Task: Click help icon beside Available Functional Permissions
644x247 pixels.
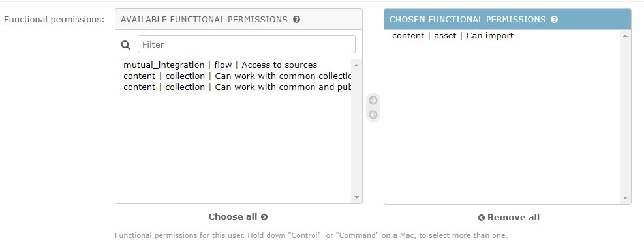Action: pyautogui.click(x=296, y=20)
